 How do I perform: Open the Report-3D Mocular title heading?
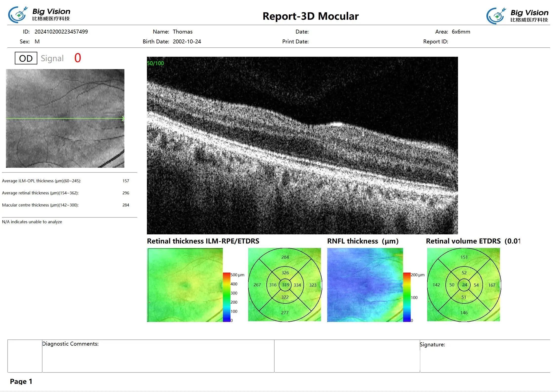click(x=311, y=16)
